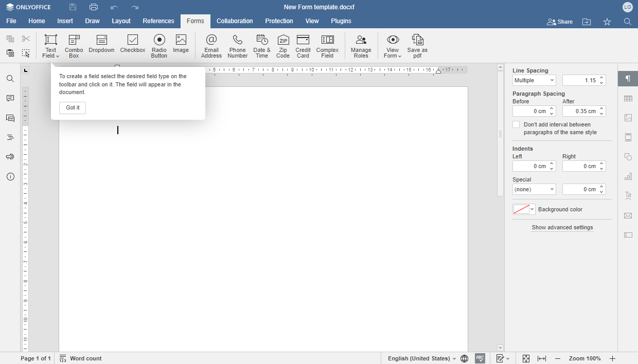638x364 pixels.
Task: Insert a Checkbox form field
Action: (x=133, y=44)
